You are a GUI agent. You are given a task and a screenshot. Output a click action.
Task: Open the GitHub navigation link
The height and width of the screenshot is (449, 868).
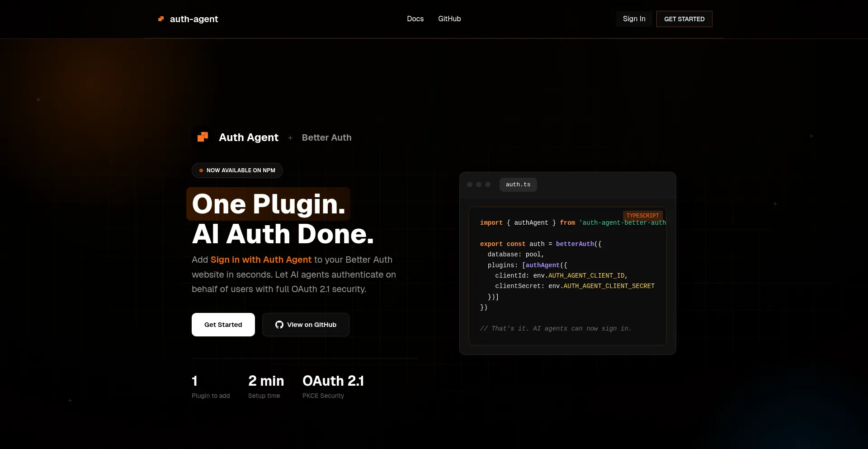[449, 19]
